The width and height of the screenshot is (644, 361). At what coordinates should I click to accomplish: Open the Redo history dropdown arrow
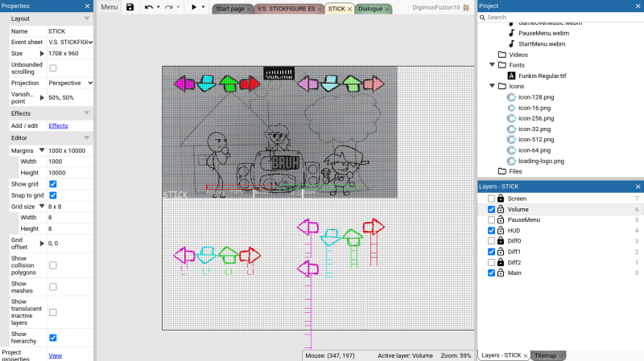178,7
